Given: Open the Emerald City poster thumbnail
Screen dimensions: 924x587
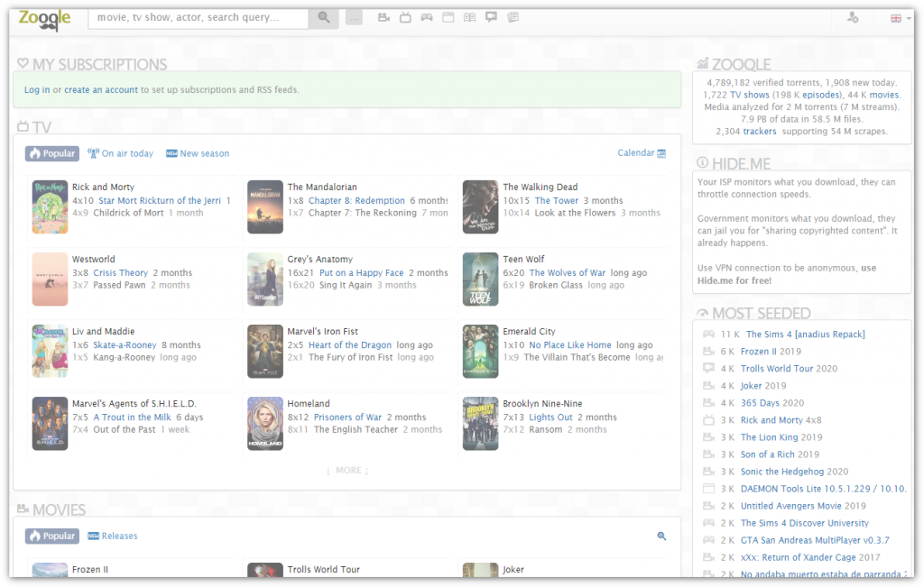Looking at the screenshot, I should (x=480, y=352).
